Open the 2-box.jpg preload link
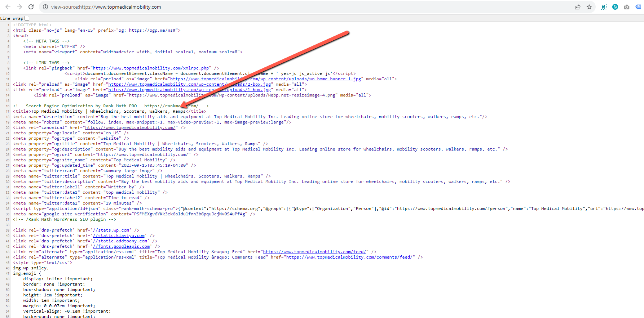 pos(190,84)
